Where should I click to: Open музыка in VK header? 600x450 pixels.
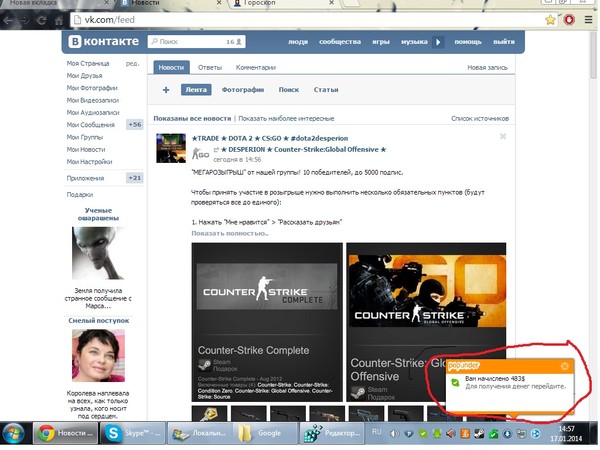point(414,42)
